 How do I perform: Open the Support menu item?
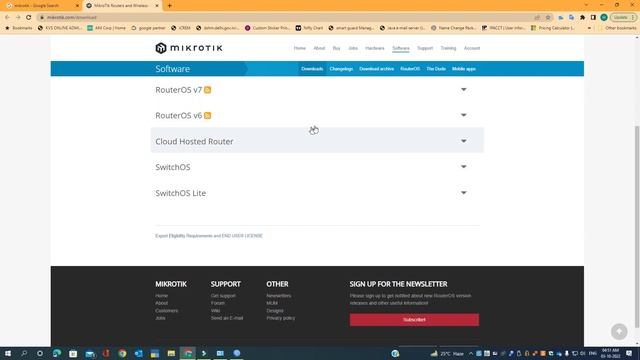425,48
